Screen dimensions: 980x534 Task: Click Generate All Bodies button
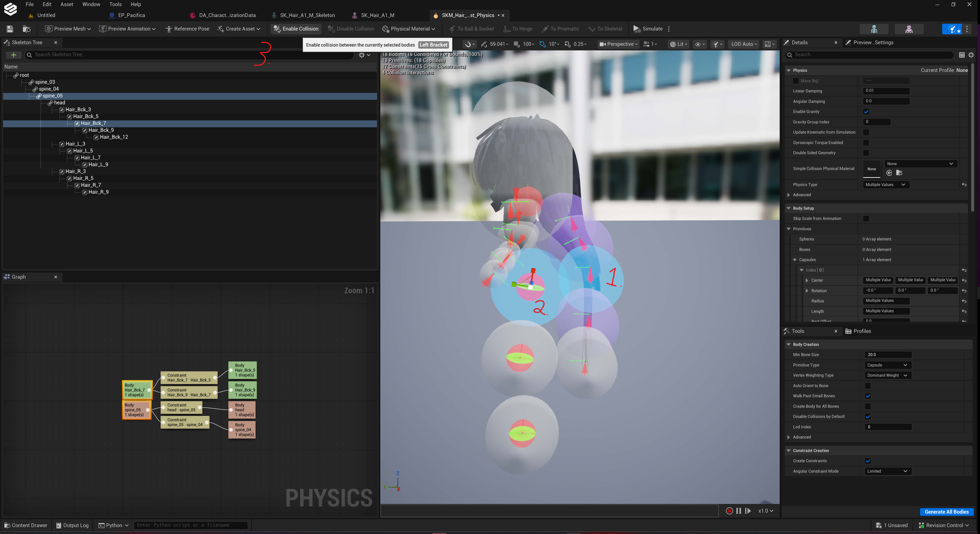(x=946, y=512)
